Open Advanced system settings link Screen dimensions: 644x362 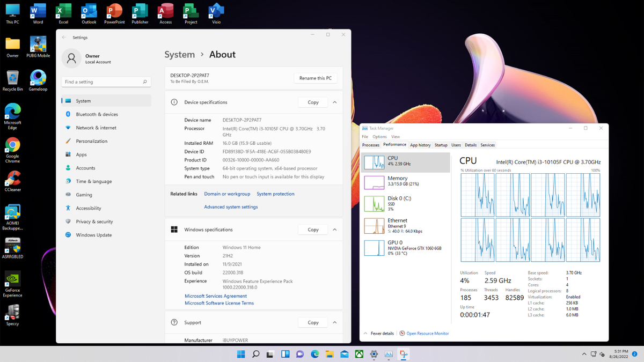coord(231,207)
